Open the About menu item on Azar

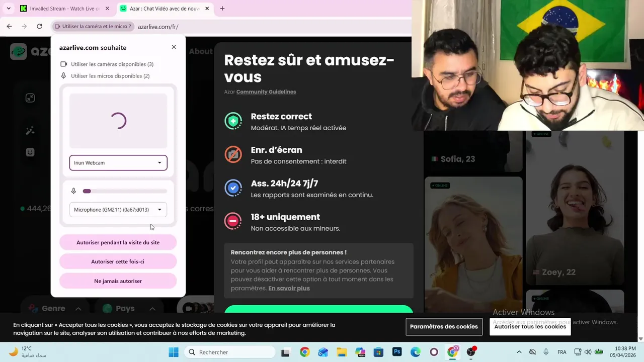click(x=201, y=51)
